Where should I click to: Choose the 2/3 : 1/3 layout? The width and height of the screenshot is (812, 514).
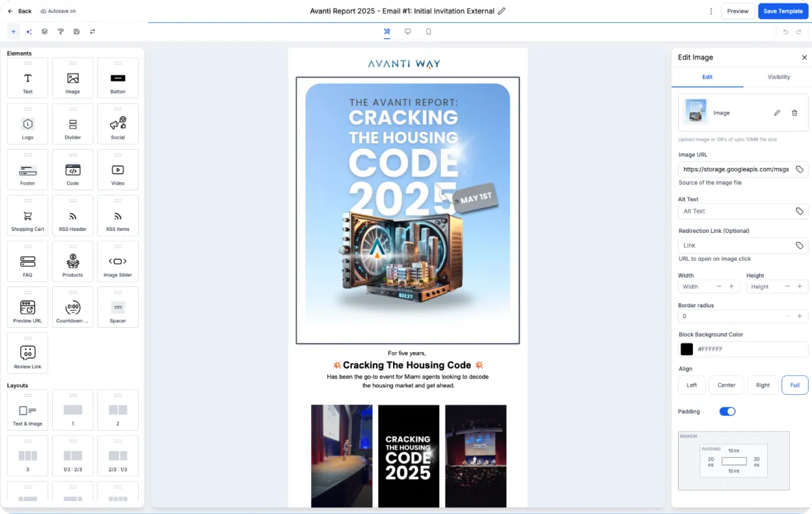pyautogui.click(x=118, y=456)
